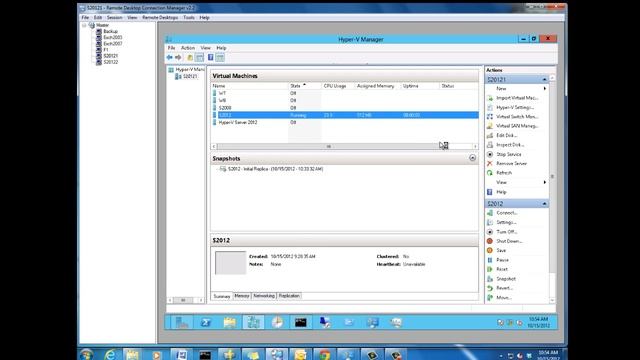The image size is (640, 360).
Task: Select the Summary tab
Action: 222,296
